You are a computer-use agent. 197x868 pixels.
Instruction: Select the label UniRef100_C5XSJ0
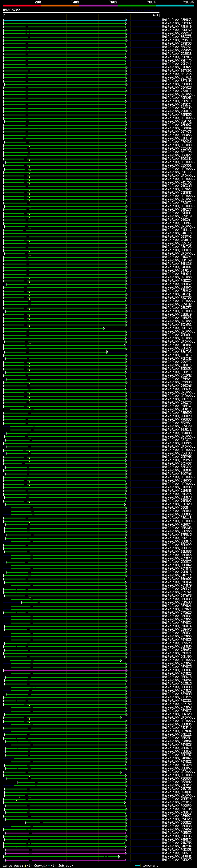[x=177, y=40]
